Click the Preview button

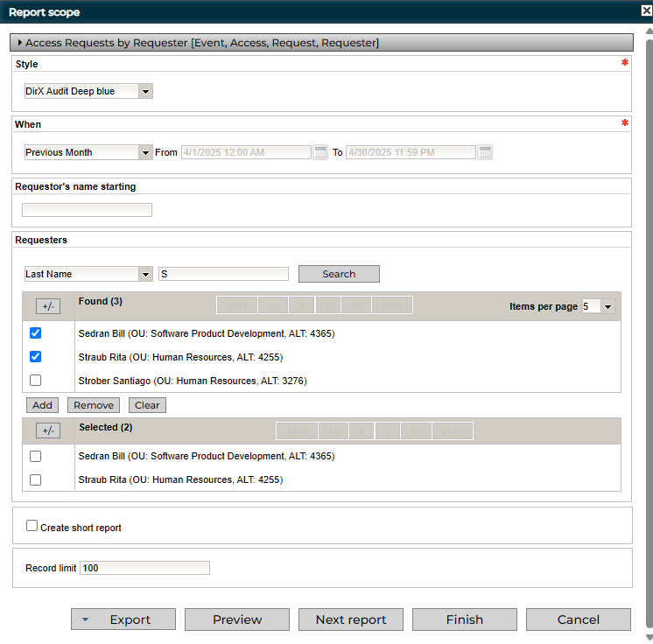(237, 619)
